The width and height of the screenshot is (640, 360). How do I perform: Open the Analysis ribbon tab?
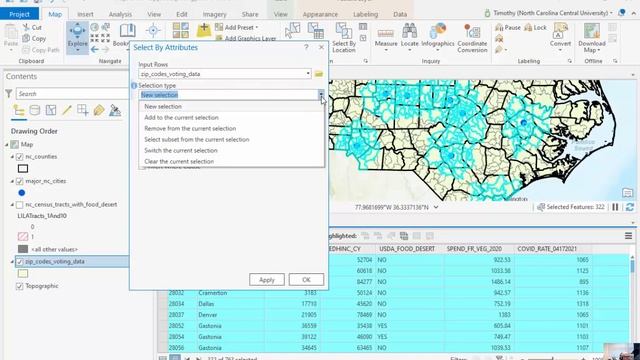(x=120, y=14)
